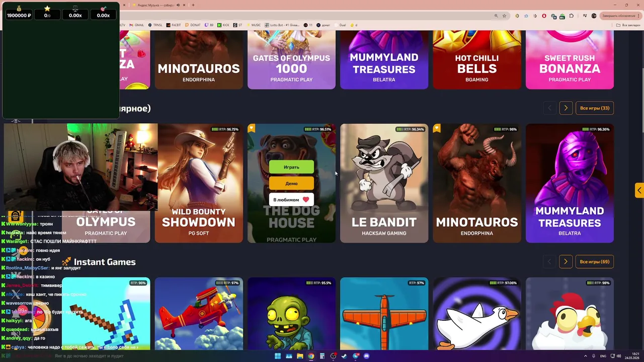Open all 69 Instant Games
Image resolution: width=644 pixels, height=362 pixels.
point(594,261)
